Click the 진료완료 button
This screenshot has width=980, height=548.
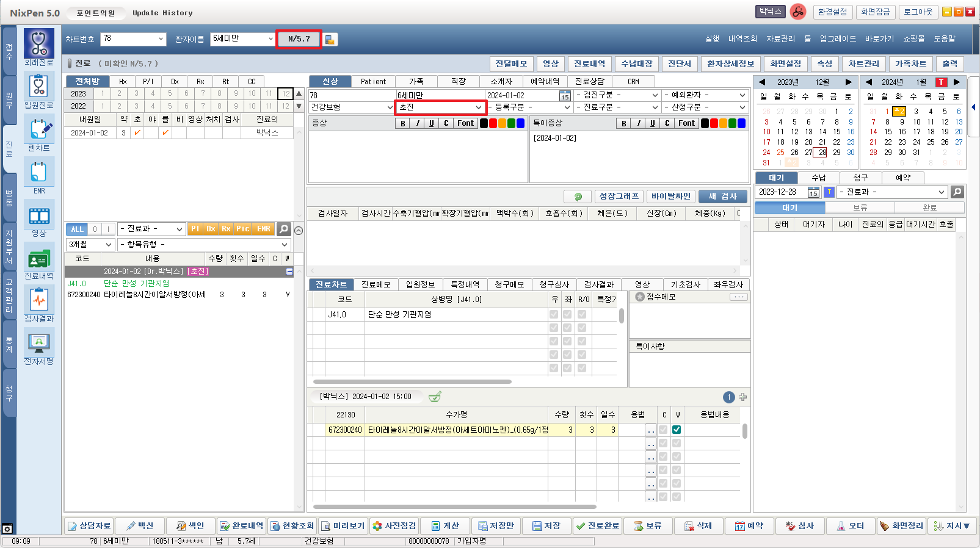[x=597, y=525]
